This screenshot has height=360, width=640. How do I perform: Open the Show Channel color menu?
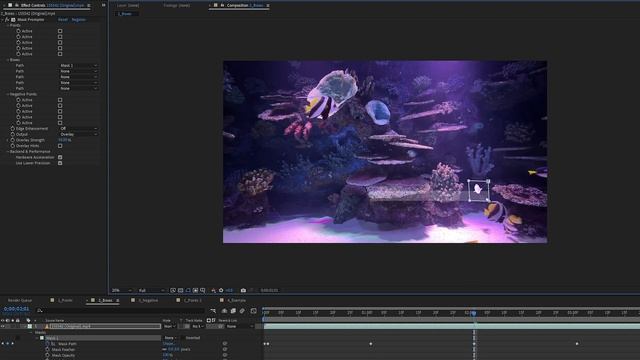point(213,290)
